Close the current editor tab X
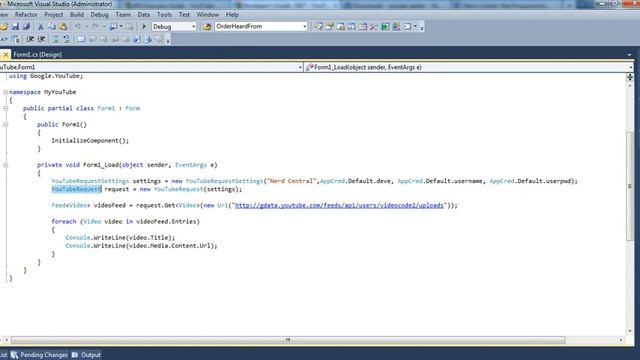Screen dimensions: 640x360 (5, 54)
